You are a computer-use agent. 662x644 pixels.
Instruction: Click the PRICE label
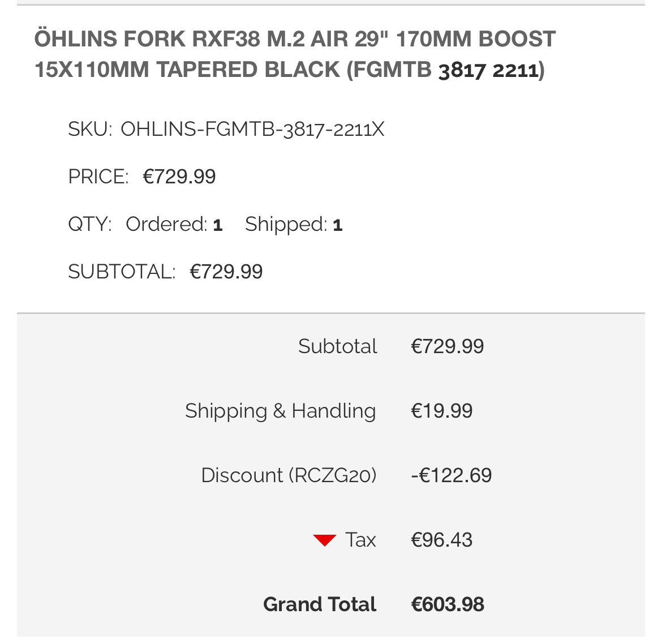98,177
